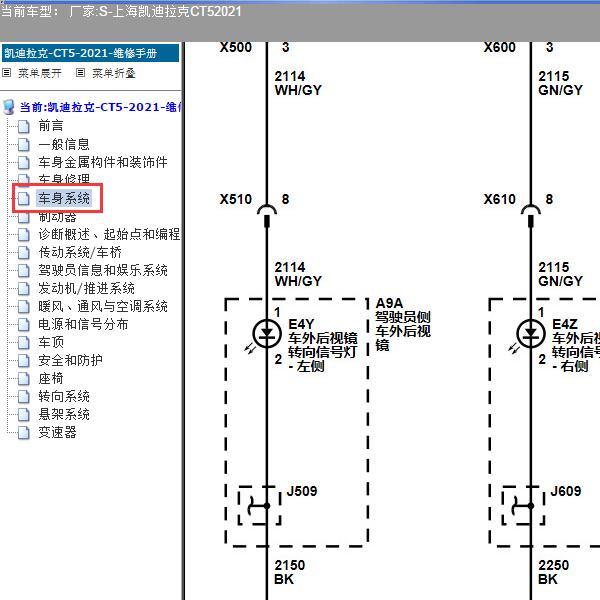Click the page icon next to 变速器
The width and height of the screenshot is (600, 600).
coord(24,432)
